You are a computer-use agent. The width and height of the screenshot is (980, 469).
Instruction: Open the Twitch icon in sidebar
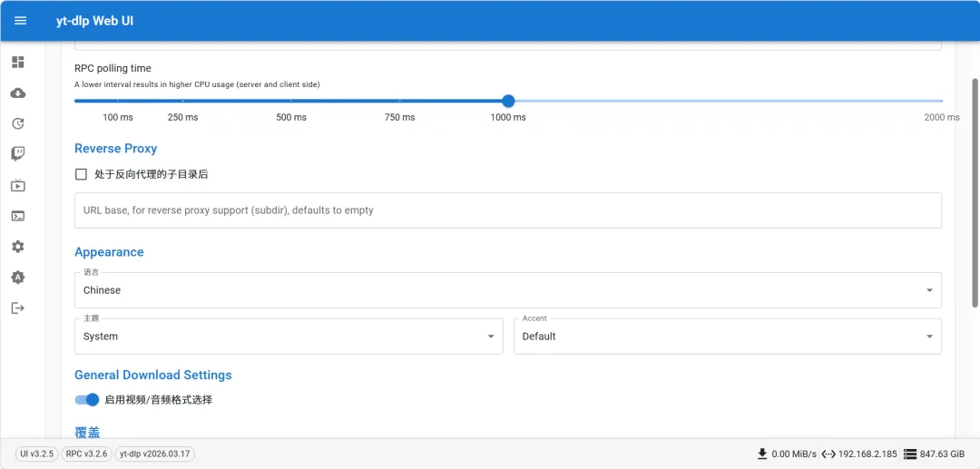[x=18, y=154]
